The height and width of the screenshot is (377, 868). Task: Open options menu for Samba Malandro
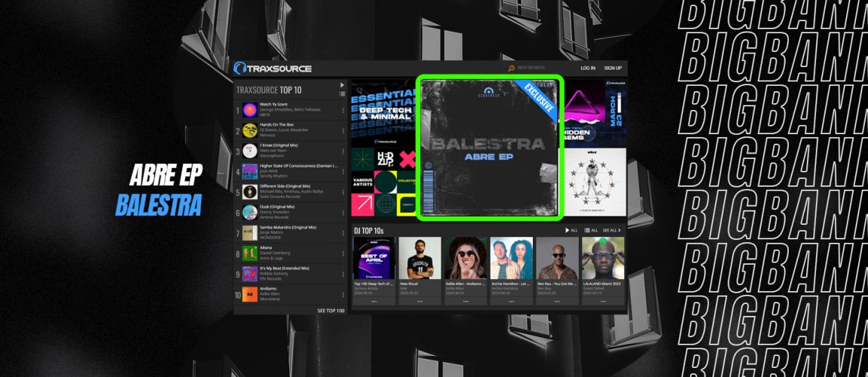(x=343, y=233)
